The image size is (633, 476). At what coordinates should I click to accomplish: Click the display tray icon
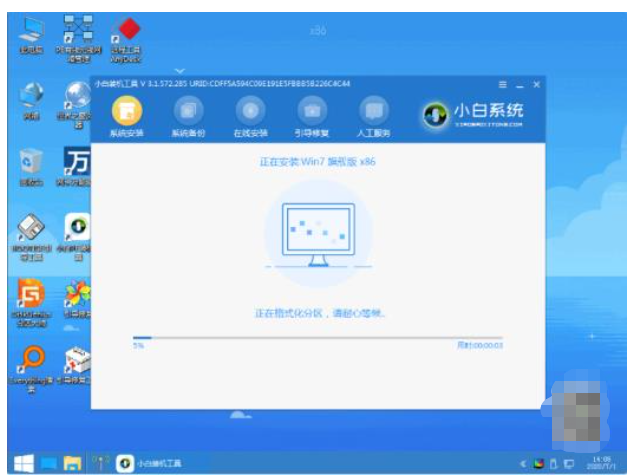click(x=568, y=464)
